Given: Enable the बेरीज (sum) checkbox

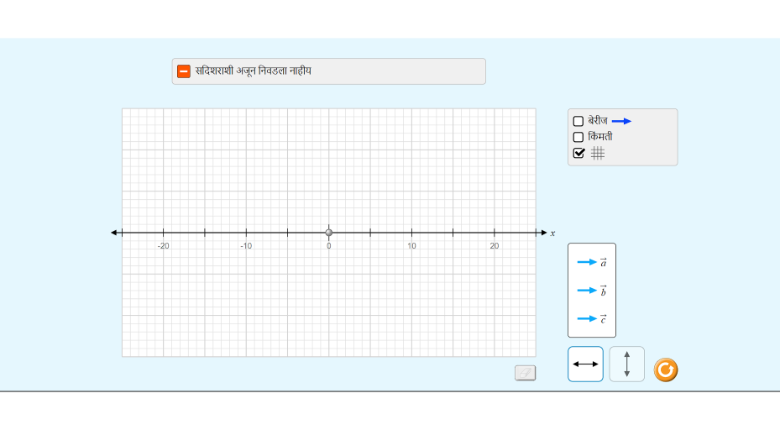Looking at the screenshot, I should tap(578, 121).
